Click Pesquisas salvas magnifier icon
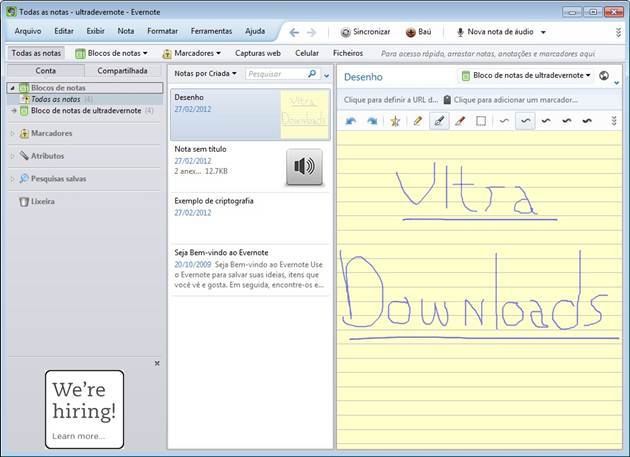The height and width of the screenshot is (457, 630). pos(24,178)
